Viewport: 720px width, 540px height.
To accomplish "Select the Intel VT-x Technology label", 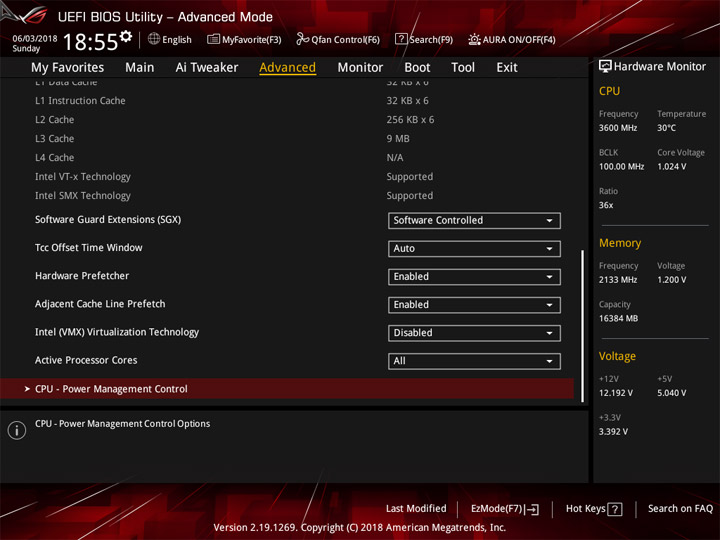I will [x=83, y=177].
